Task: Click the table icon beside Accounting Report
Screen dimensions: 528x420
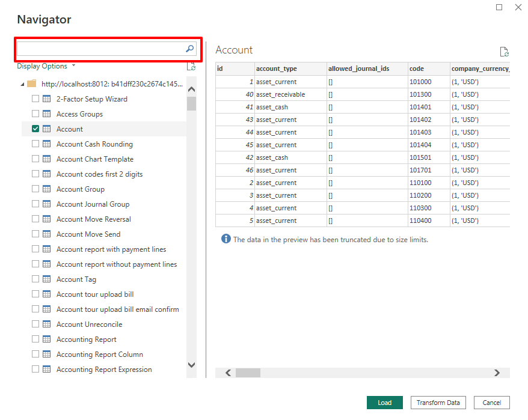Action: tap(46, 339)
